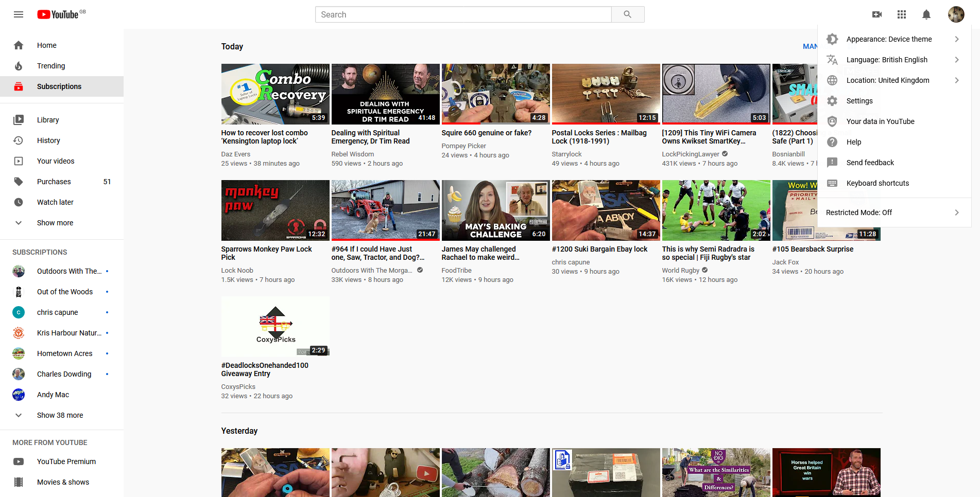
Task: Open Fiji Rugby video thumbnail
Action: point(716,210)
